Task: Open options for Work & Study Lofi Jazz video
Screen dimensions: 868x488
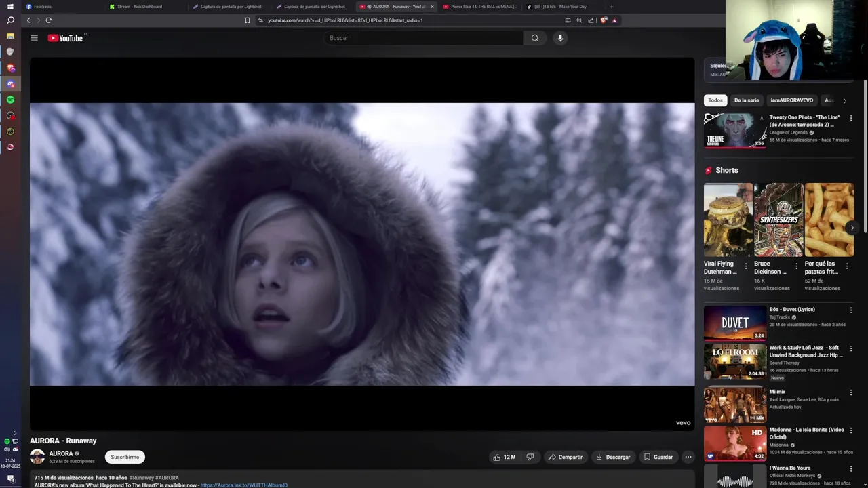Action: click(x=851, y=348)
